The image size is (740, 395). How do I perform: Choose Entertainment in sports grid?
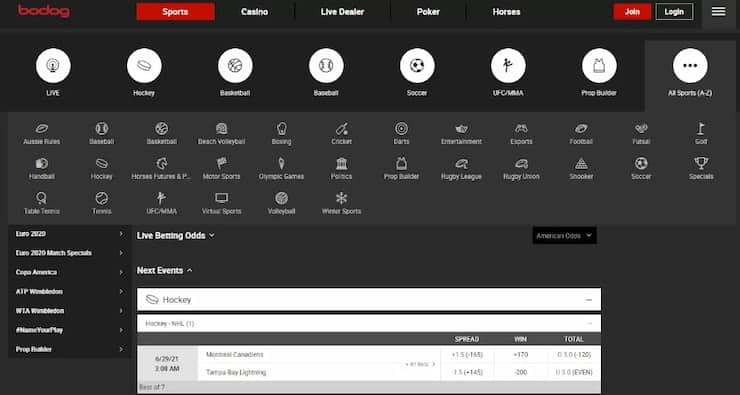click(462, 134)
